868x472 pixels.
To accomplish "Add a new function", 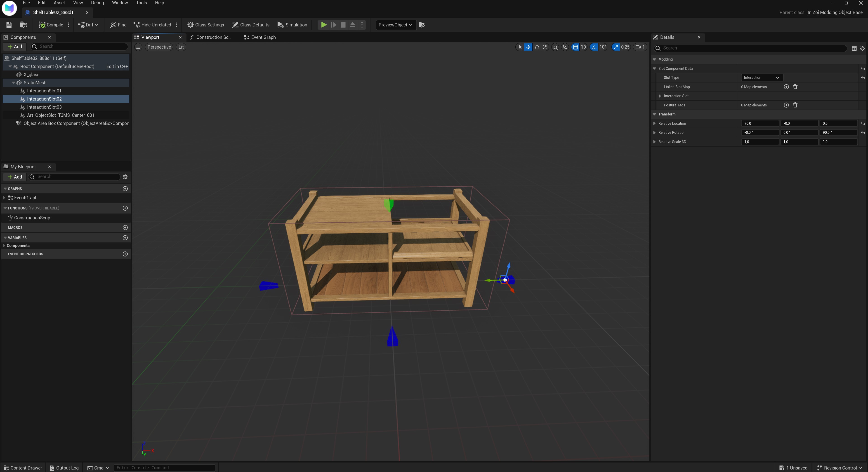I will [125, 208].
